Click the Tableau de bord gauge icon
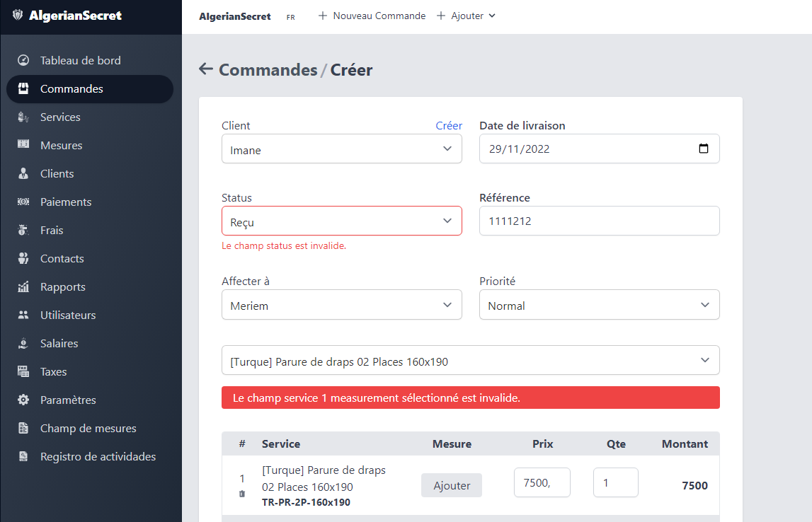This screenshot has width=812, height=522. 23,61
